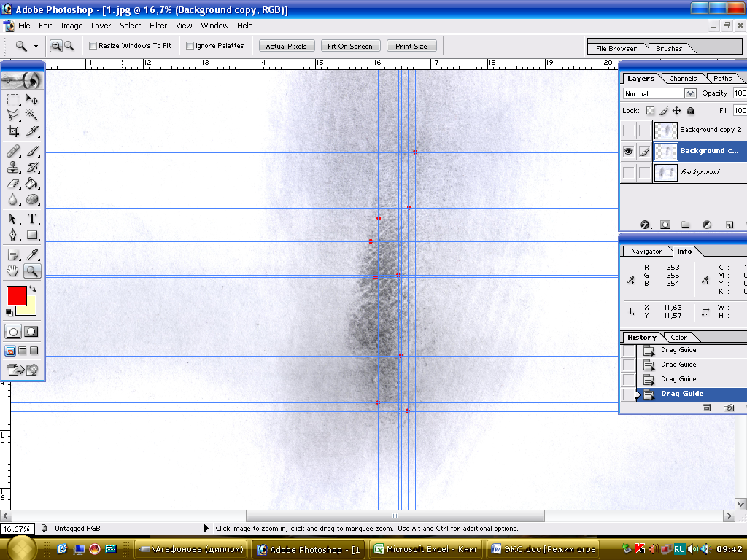Image resolution: width=747 pixels, height=560 pixels.
Task: Click the Zoom Out magnifier icon
Action: (69, 46)
